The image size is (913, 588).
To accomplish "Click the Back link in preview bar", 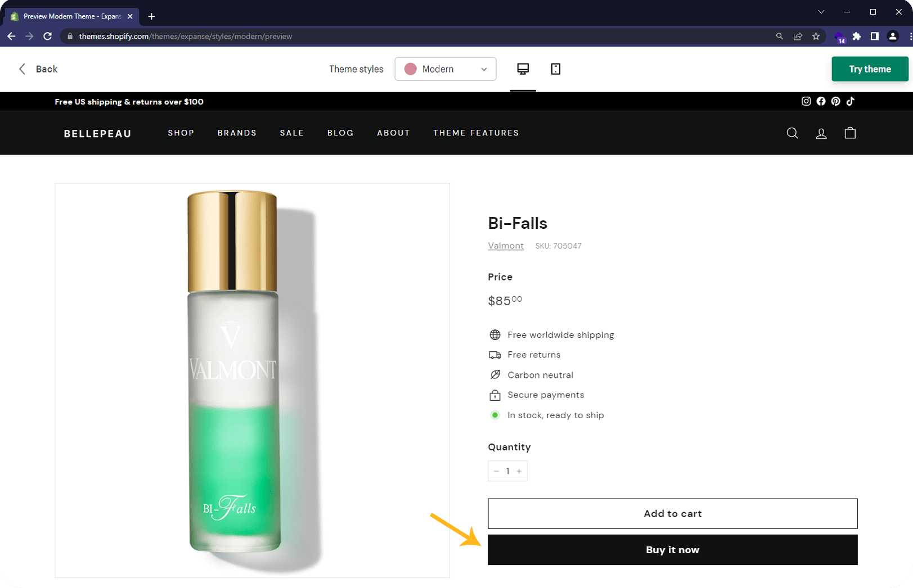I will pyautogui.click(x=38, y=69).
